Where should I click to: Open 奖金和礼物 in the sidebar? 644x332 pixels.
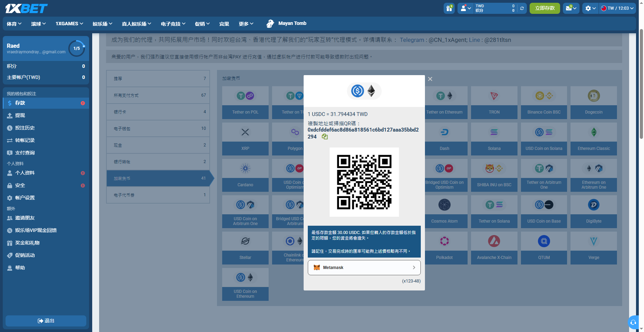pyautogui.click(x=46, y=243)
